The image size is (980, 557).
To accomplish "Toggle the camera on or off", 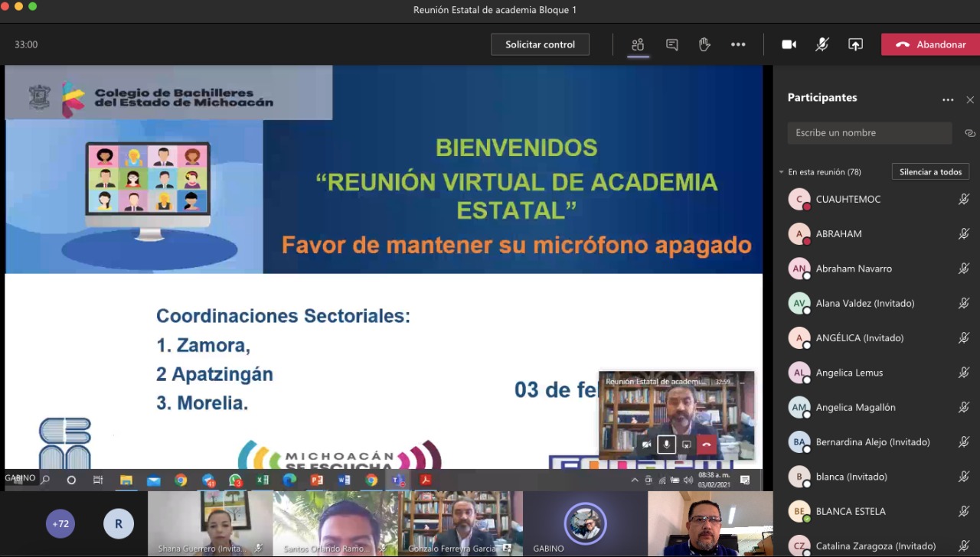I will [x=789, y=44].
